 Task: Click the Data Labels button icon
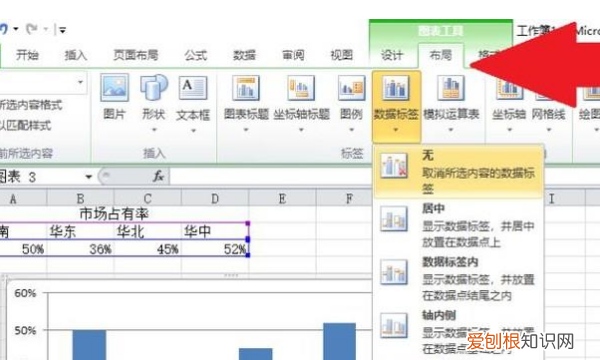point(396,88)
